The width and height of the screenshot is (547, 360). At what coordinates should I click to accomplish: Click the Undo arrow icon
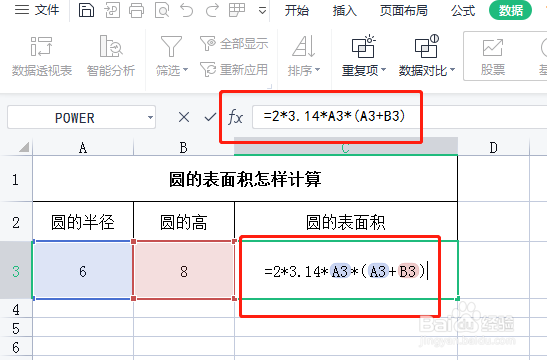point(187,10)
